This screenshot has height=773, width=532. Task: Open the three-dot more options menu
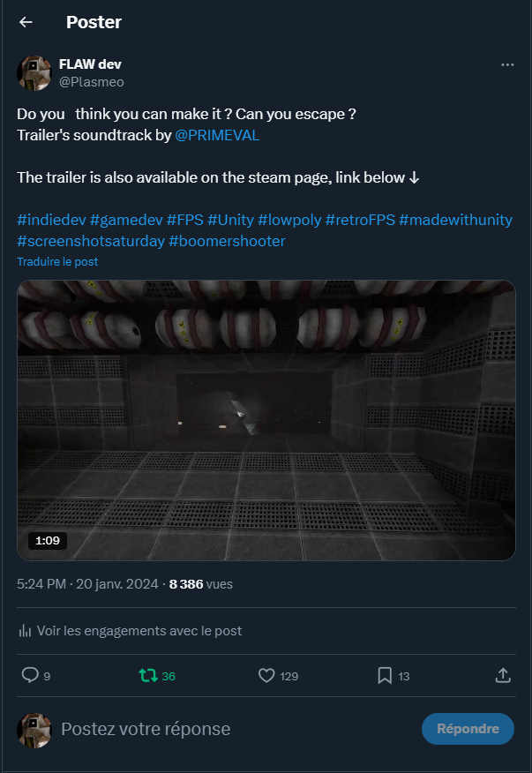pyautogui.click(x=506, y=65)
